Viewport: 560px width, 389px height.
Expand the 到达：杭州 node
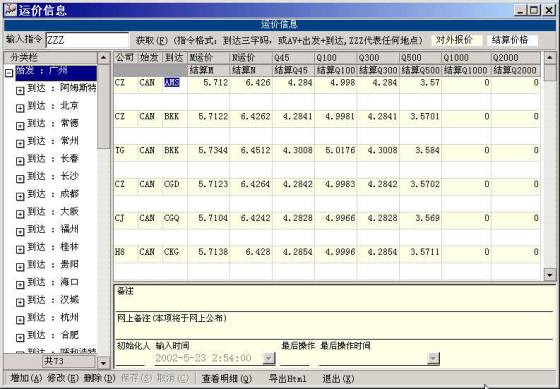(x=20, y=320)
